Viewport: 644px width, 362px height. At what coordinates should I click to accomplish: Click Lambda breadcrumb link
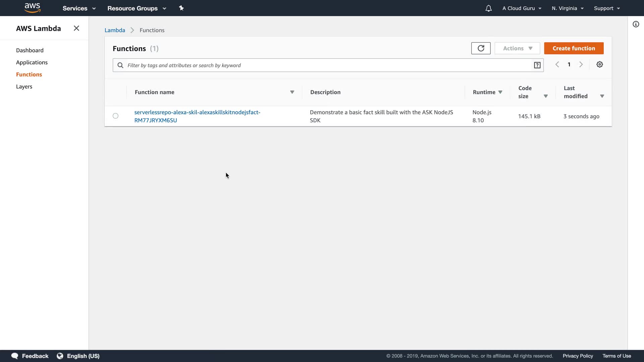115,30
